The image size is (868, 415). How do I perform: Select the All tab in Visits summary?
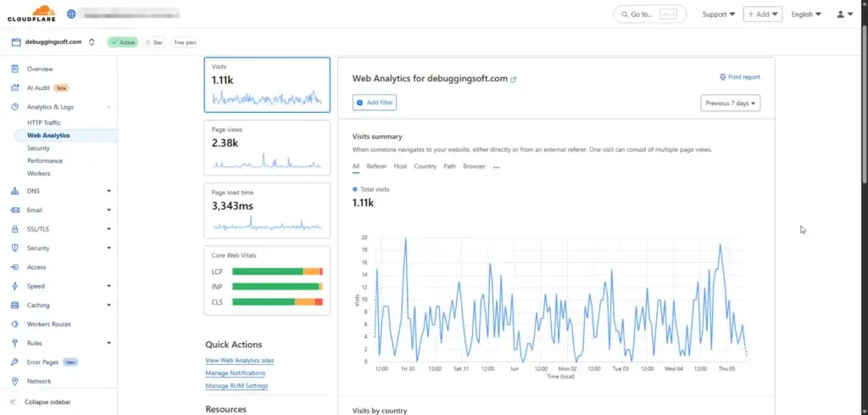(x=356, y=166)
